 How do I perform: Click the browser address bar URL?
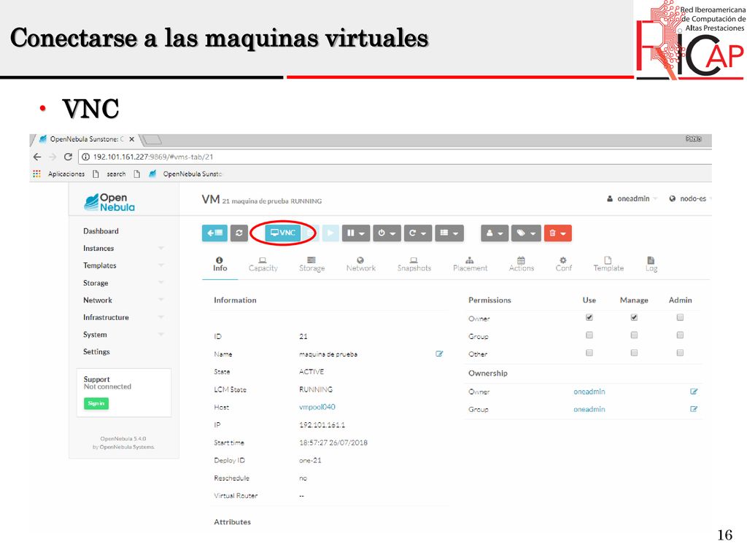153,157
